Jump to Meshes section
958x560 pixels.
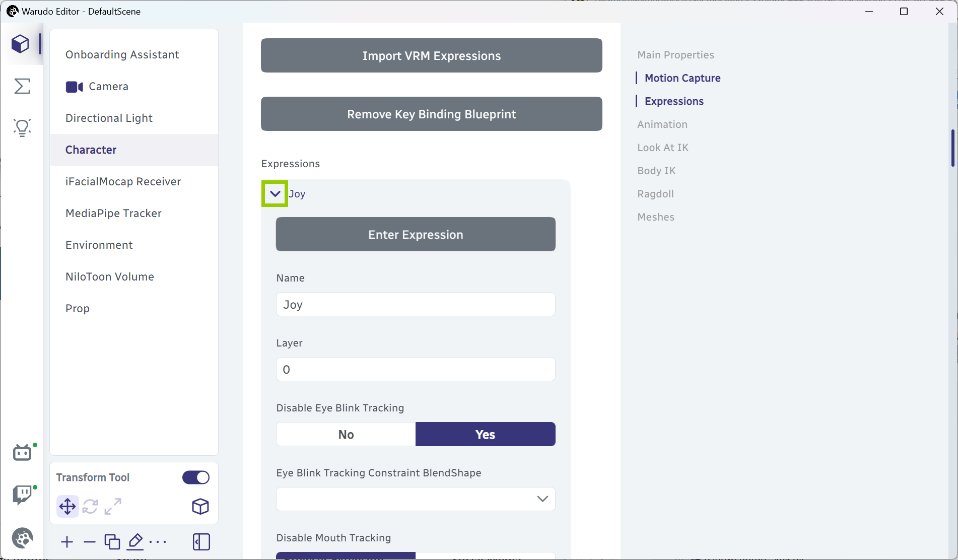pos(655,217)
